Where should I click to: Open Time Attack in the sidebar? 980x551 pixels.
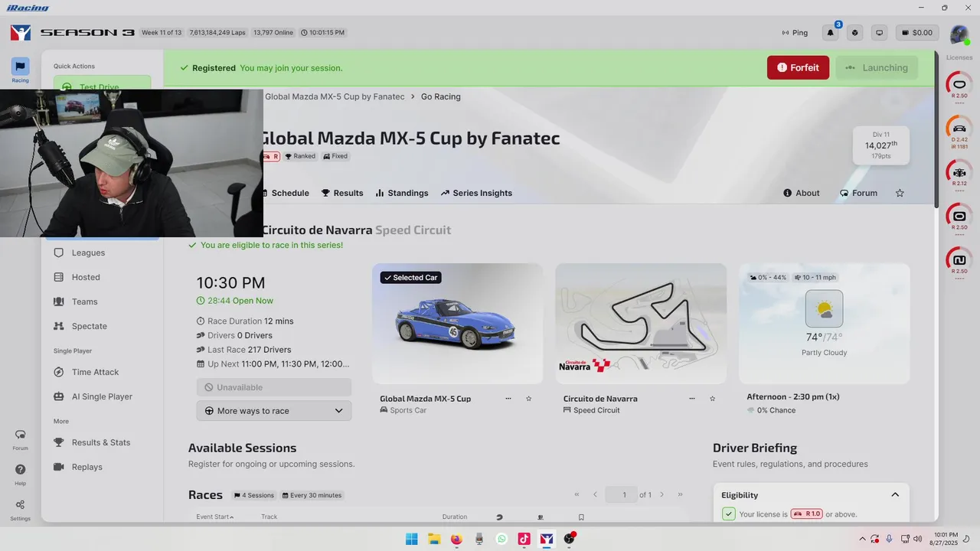95,372
